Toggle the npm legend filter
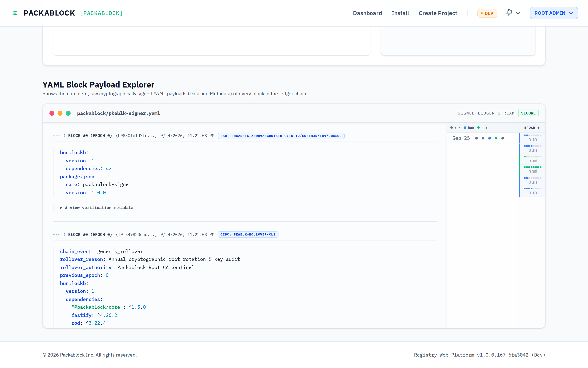The height and width of the screenshot is (368, 588). 483,128
